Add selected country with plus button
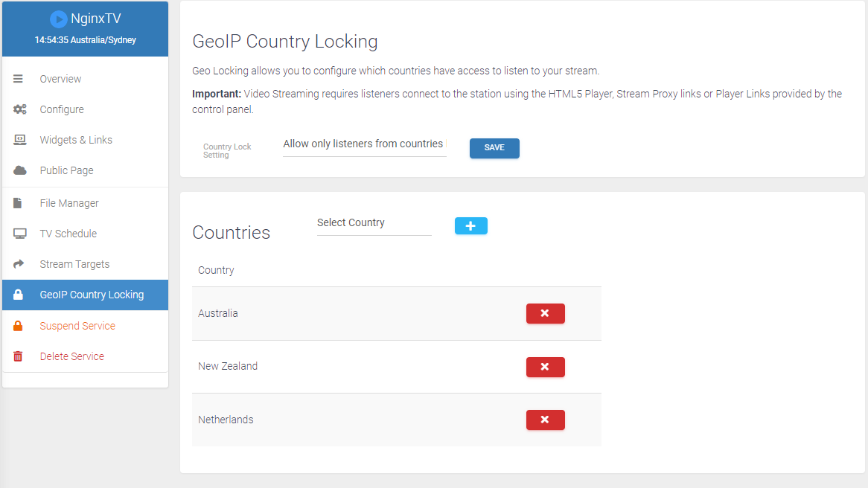This screenshot has height=488, width=868. click(x=470, y=226)
